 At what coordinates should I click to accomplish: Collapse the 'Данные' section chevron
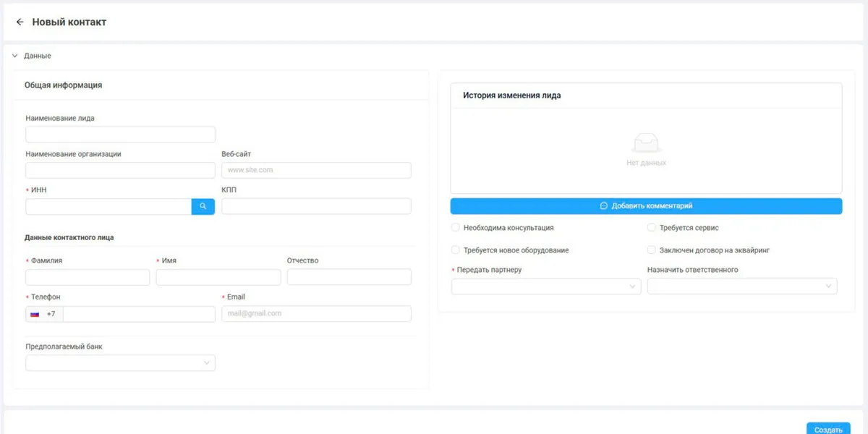(14, 56)
